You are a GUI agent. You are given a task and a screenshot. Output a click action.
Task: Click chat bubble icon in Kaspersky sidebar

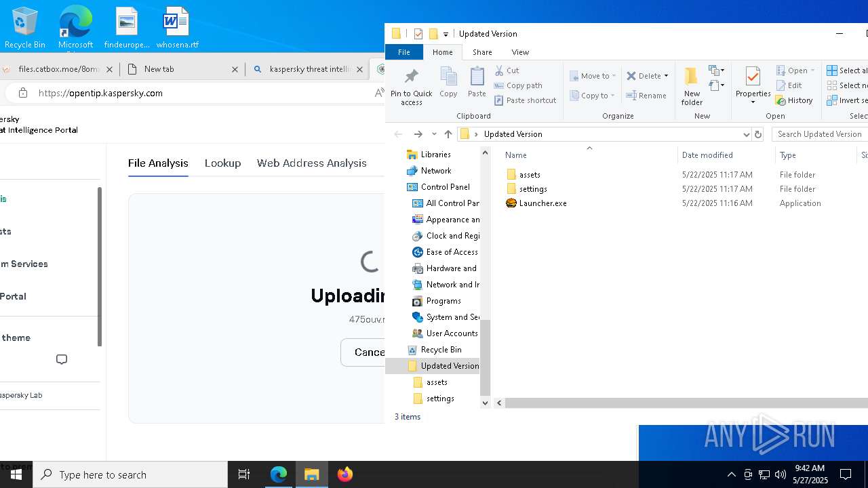click(62, 359)
